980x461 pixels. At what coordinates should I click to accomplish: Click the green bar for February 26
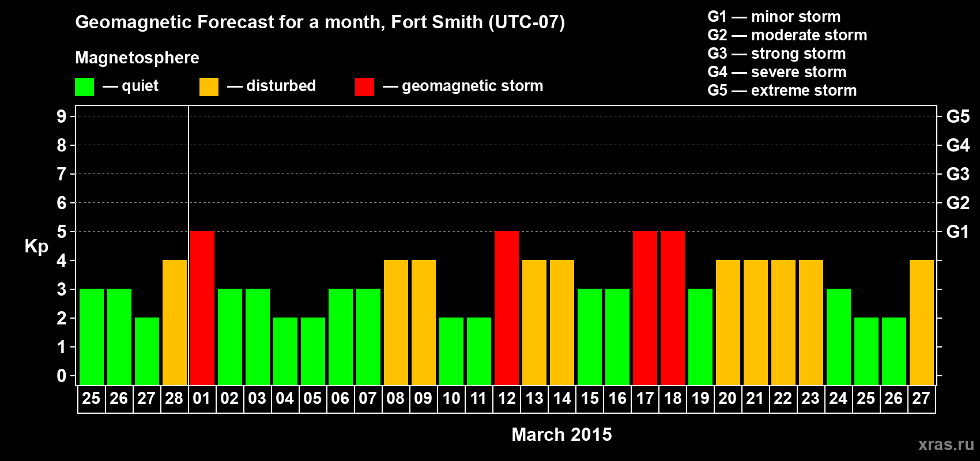click(119, 337)
